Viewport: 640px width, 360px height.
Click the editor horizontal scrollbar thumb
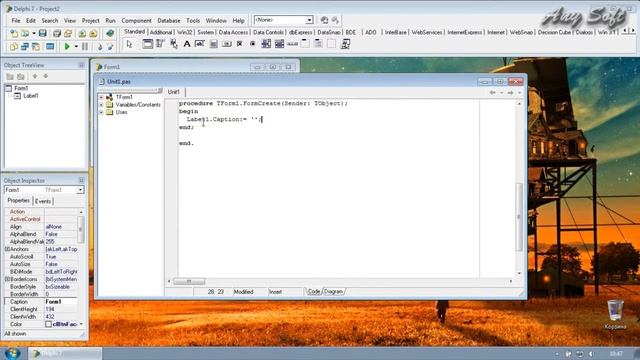point(189,281)
